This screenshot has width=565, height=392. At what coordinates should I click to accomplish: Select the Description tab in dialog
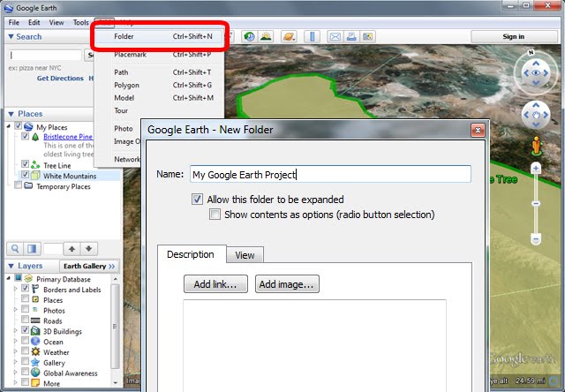(191, 254)
